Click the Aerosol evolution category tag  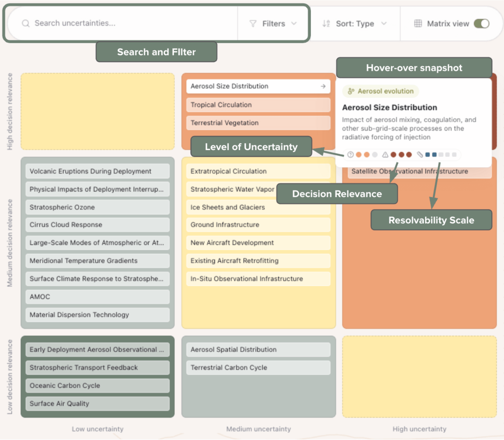click(x=380, y=91)
